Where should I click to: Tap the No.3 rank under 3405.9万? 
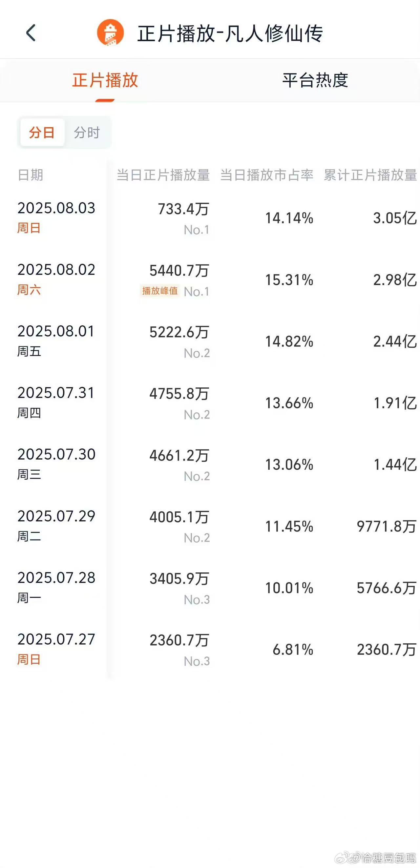tap(197, 599)
